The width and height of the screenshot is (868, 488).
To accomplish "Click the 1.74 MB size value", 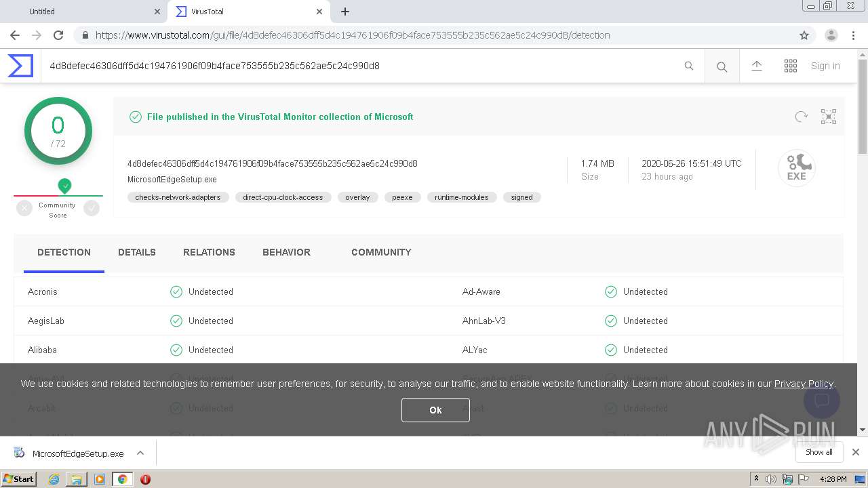I will click(x=597, y=163).
